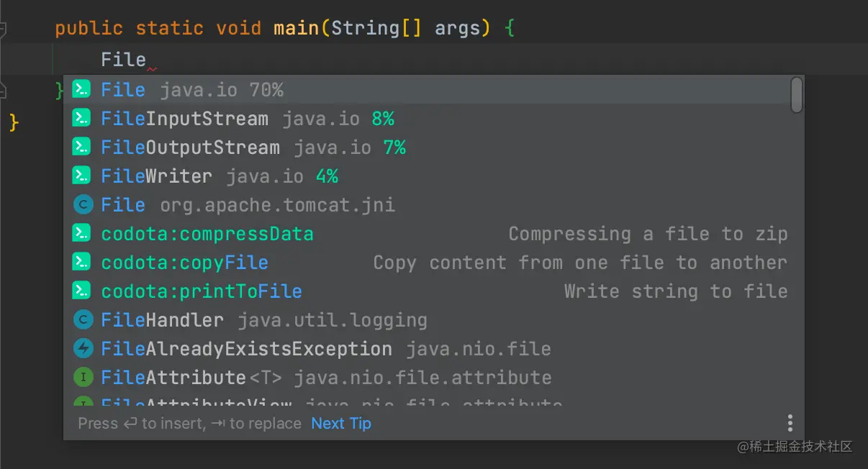
Task: Click the completion list scrollbar thumb
Action: 796,95
